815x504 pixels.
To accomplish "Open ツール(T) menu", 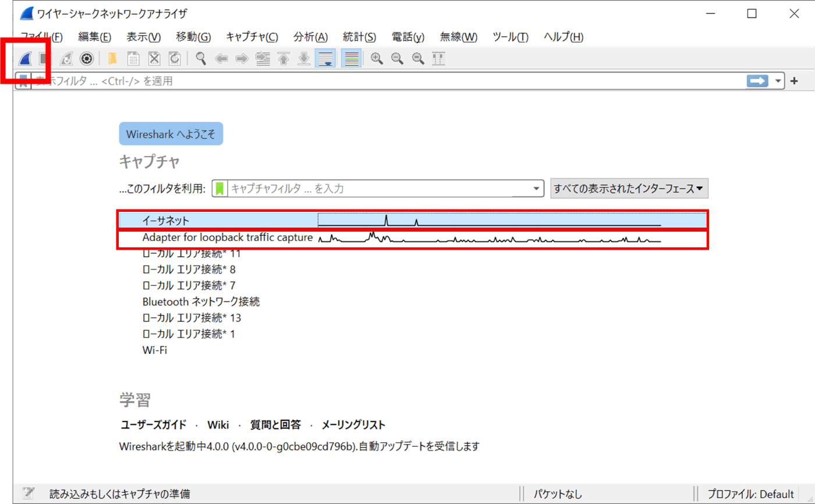I will 511,37.
